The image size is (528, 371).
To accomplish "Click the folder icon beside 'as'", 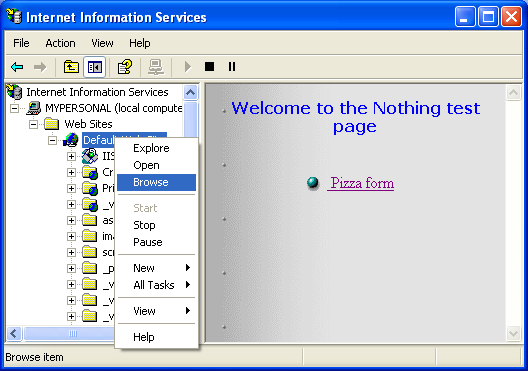I will pyautogui.click(x=90, y=220).
